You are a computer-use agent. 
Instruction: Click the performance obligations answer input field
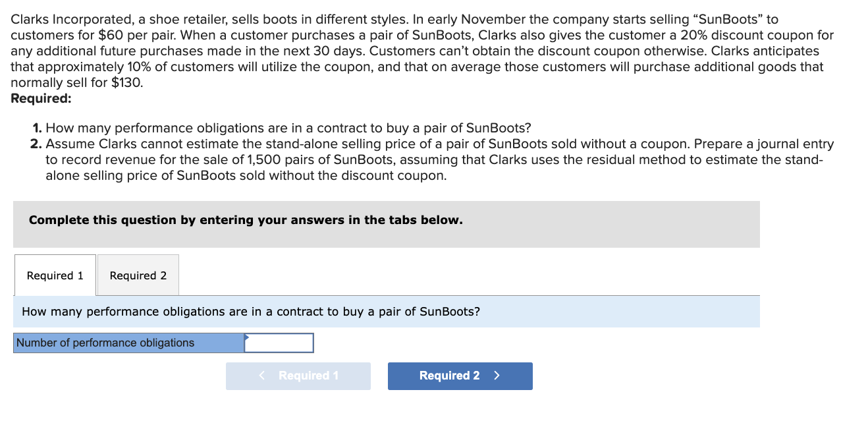point(280,343)
